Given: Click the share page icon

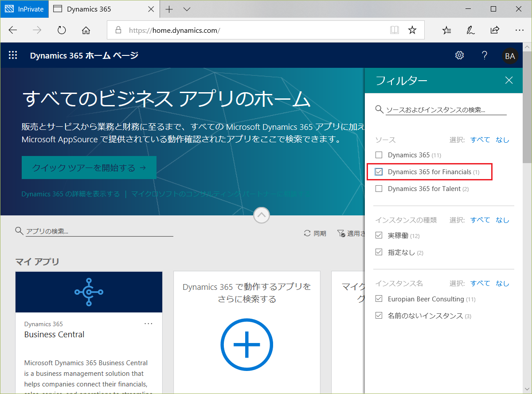Looking at the screenshot, I should click(495, 30).
